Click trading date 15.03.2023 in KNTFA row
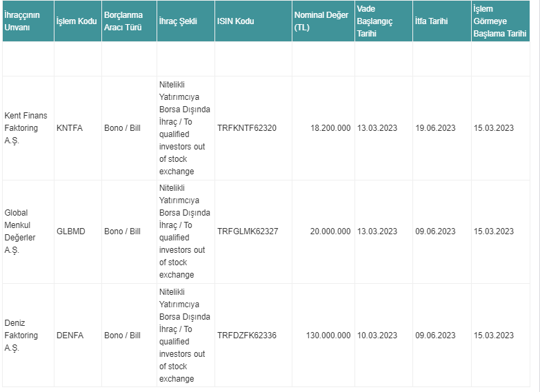 click(x=494, y=128)
